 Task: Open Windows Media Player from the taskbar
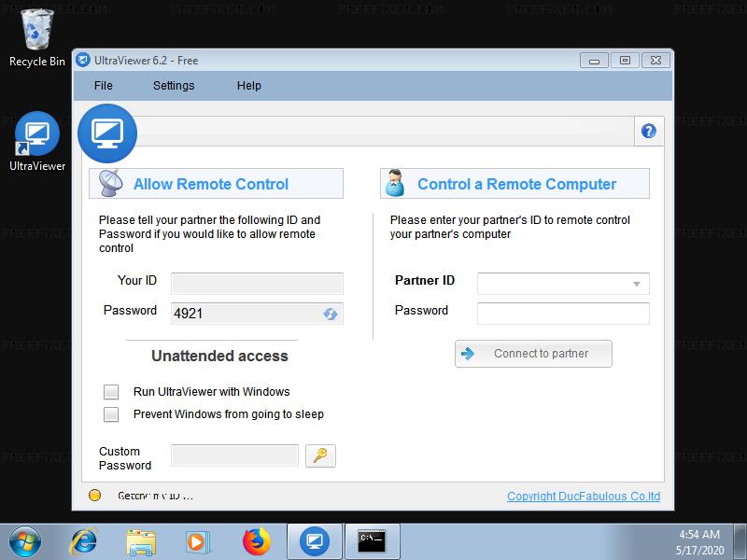[x=197, y=542]
